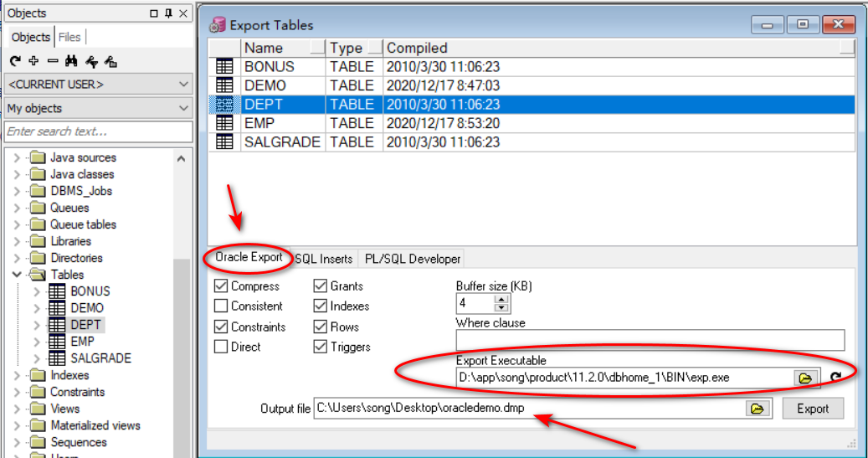Select the Constraints tree item

[x=77, y=392]
